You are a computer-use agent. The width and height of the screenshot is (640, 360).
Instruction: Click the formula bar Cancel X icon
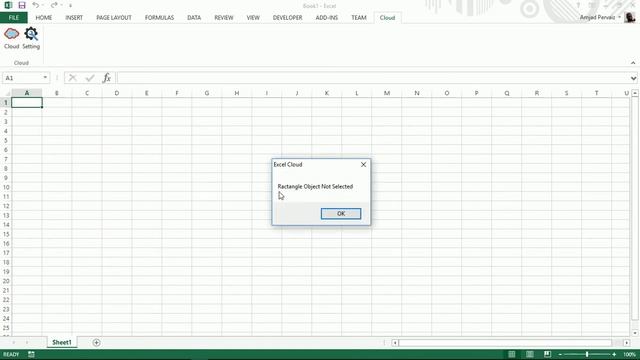(x=73, y=78)
